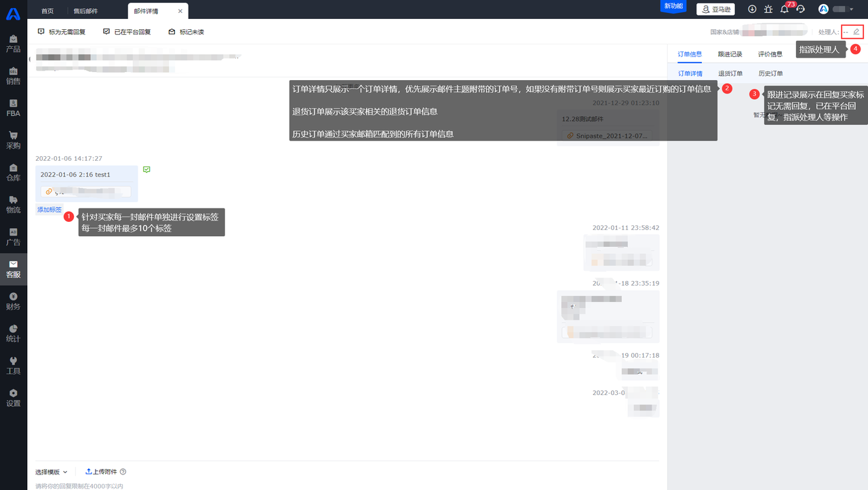Open the 仓库 warehouse module
The height and width of the screenshot is (490, 868).
13,172
